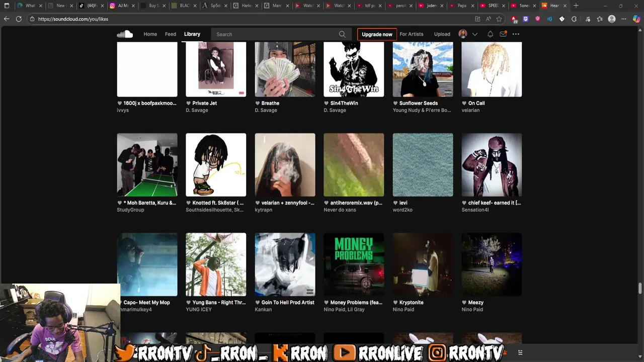Switch to the SPEED YouTube browser tab
Viewport: 644px width, 362px height.
tap(493, 6)
